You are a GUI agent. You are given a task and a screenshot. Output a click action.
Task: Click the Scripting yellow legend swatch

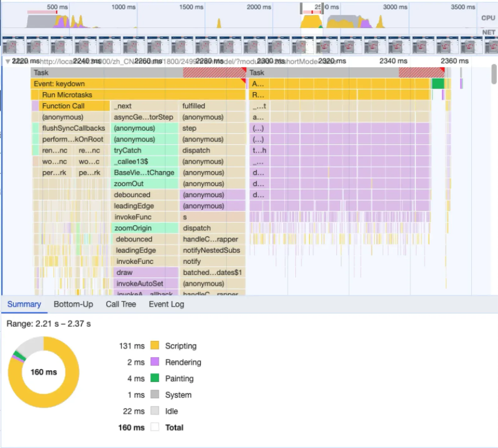[x=154, y=346]
